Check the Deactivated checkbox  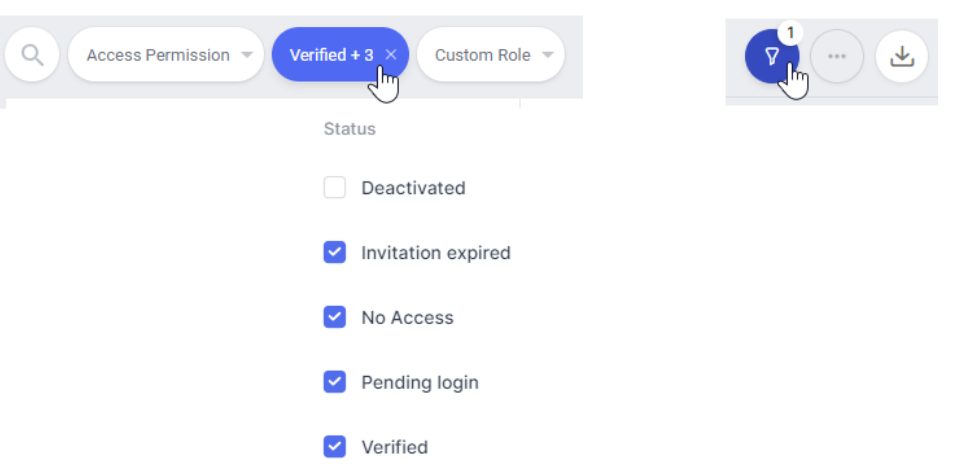pyautogui.click(x=335, y=188)
